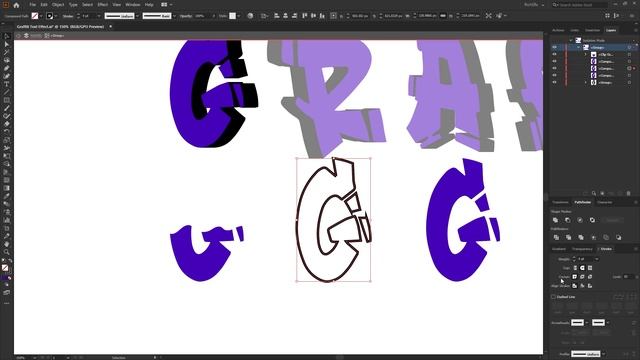Viewport: 640px width, 360px height.
Task: Click the graphic style swatch in control bar
Action: tap(232, 16)
